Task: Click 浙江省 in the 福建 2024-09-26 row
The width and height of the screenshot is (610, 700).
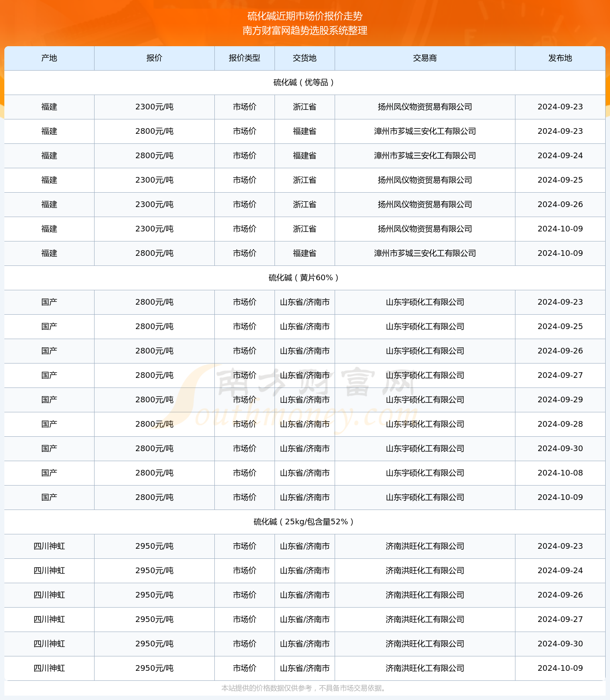Action: click(x=305, y=204)
